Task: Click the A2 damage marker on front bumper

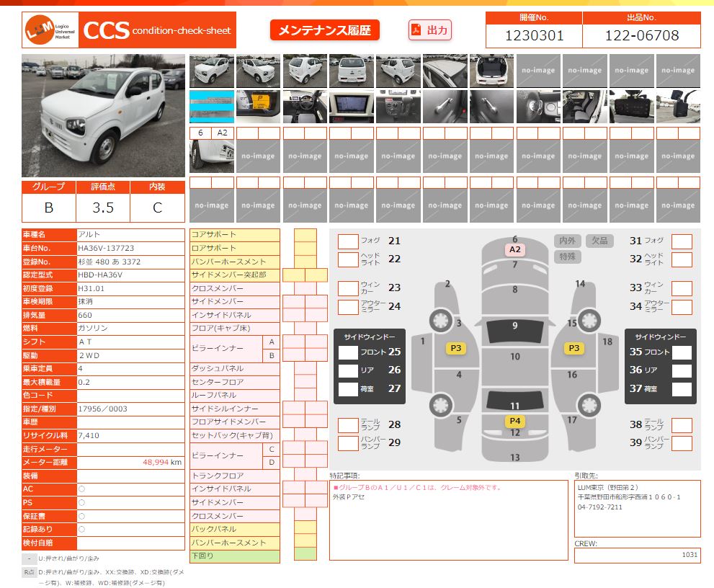Action: coord(514,249)
